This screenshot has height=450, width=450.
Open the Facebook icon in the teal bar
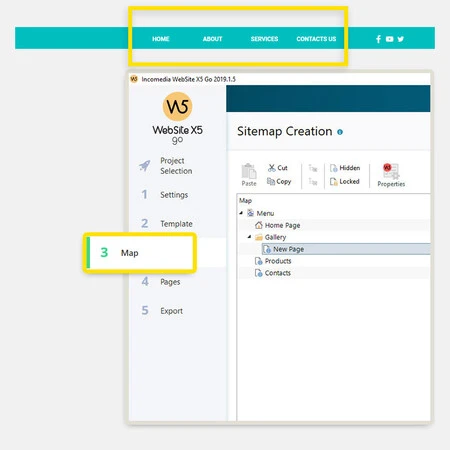click(378, 39)
